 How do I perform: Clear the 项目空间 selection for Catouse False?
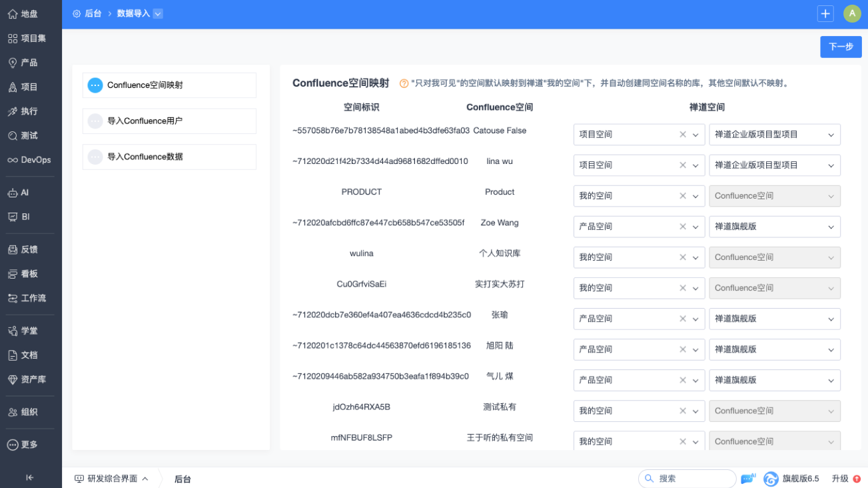pos(683,135)
